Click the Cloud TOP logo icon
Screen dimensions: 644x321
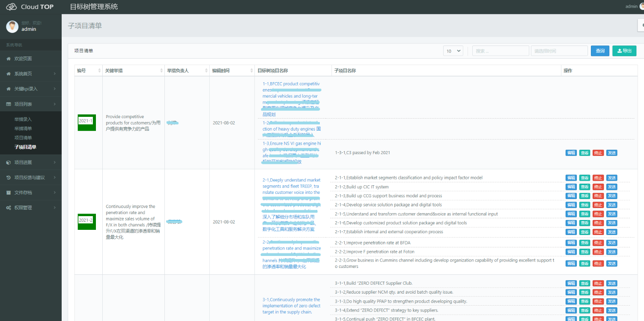pos(11,7)
